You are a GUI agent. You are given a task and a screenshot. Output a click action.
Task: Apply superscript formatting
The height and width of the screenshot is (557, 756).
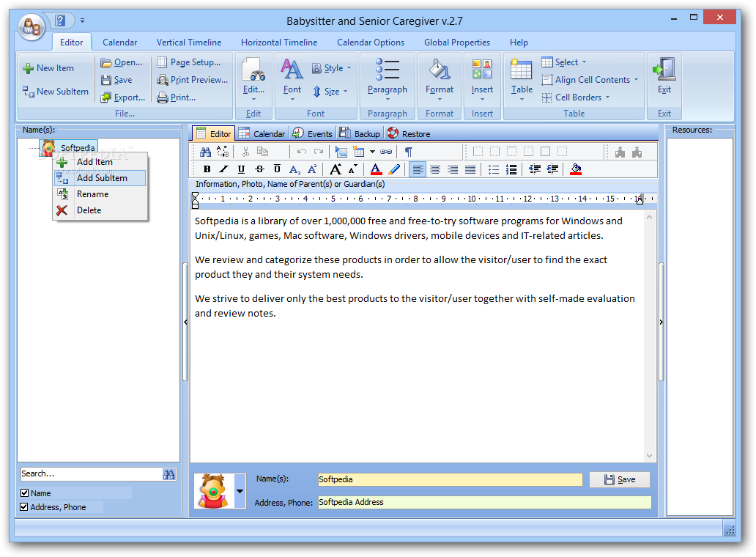coord(312,169)
